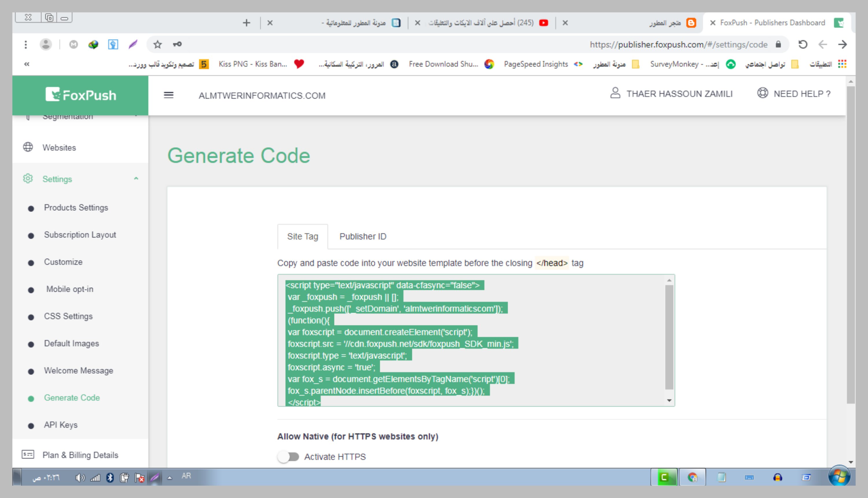Viewport: 868px width, 498px height.
Task: Click the Settings gear icon
Action: click(x=28, y=178)
